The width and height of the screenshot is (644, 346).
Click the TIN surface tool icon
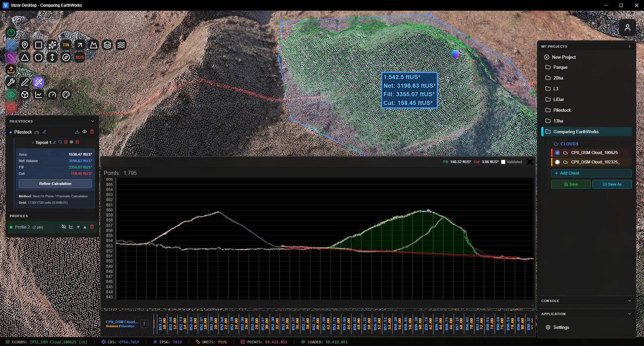click(x=66, y=45)
